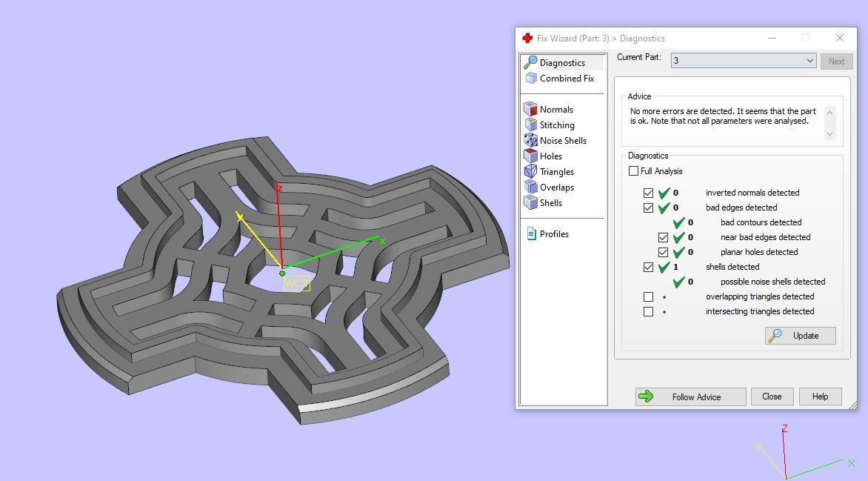Minimize the Fix Wizard window
868x481 pixels.
(x=772, y=38)
